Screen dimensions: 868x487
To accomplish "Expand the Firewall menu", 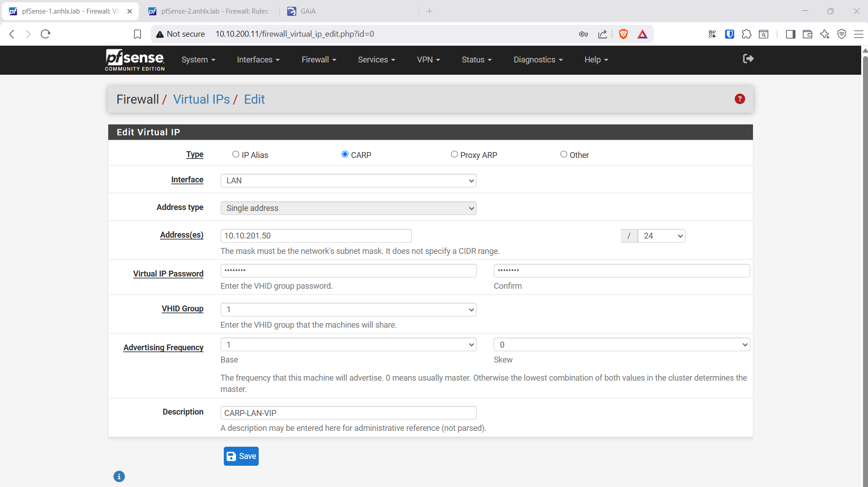I will coord(319,60).
